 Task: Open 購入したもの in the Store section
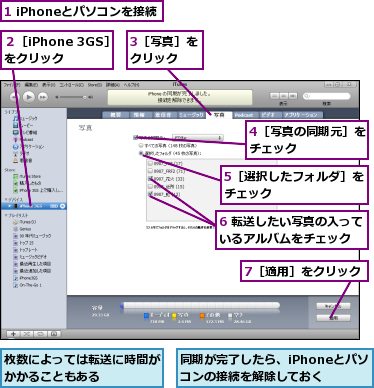[x=27, y=183]
